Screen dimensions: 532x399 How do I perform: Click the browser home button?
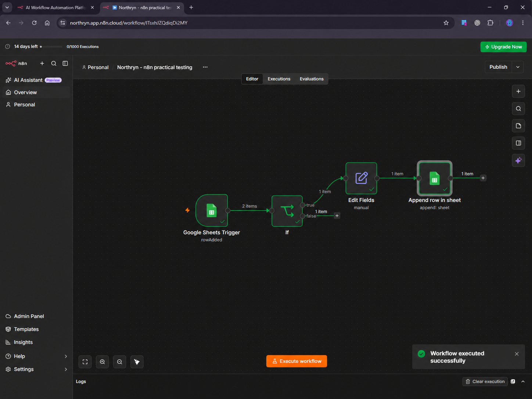tap(47, 23)
